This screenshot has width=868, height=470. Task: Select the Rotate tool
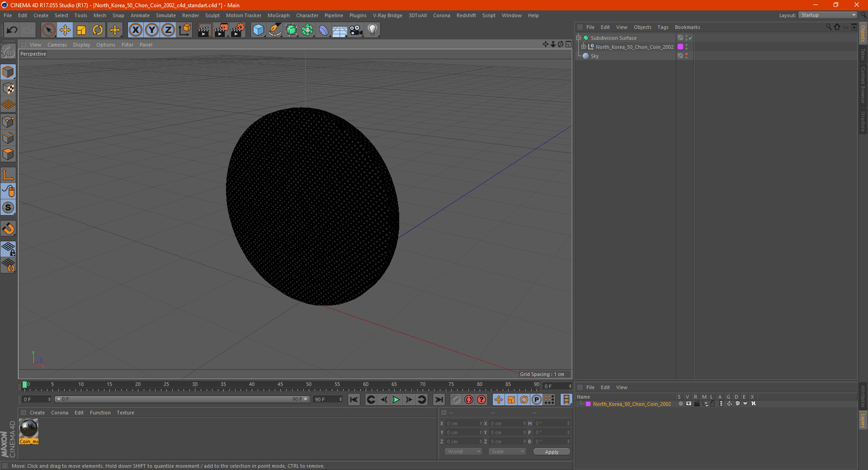coord(98,30)
